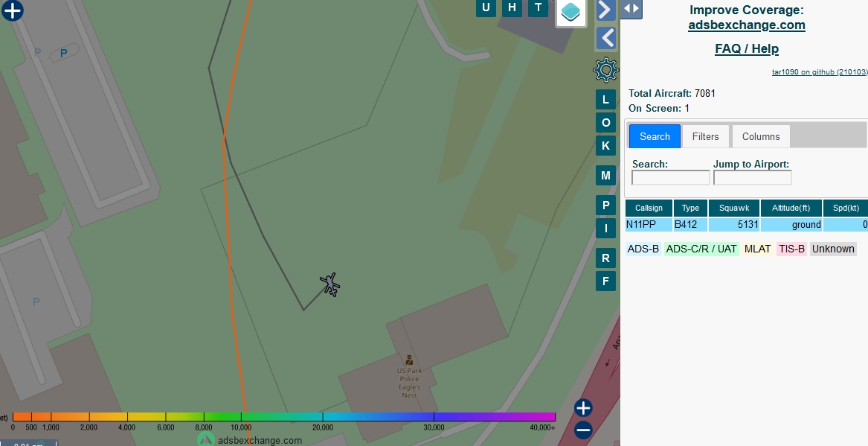Click the ADS-B legend label

pyautogui.click(x=643, y=249)
